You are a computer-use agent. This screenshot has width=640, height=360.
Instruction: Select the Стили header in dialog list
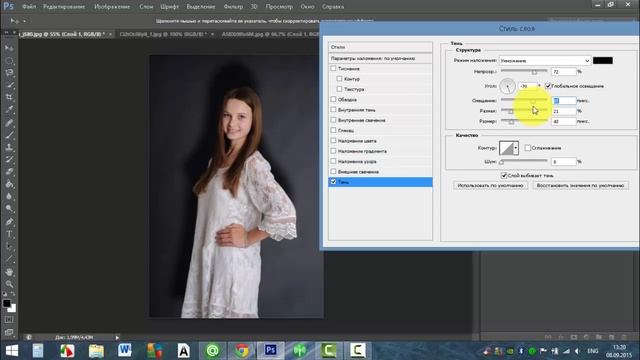(380, 47)
